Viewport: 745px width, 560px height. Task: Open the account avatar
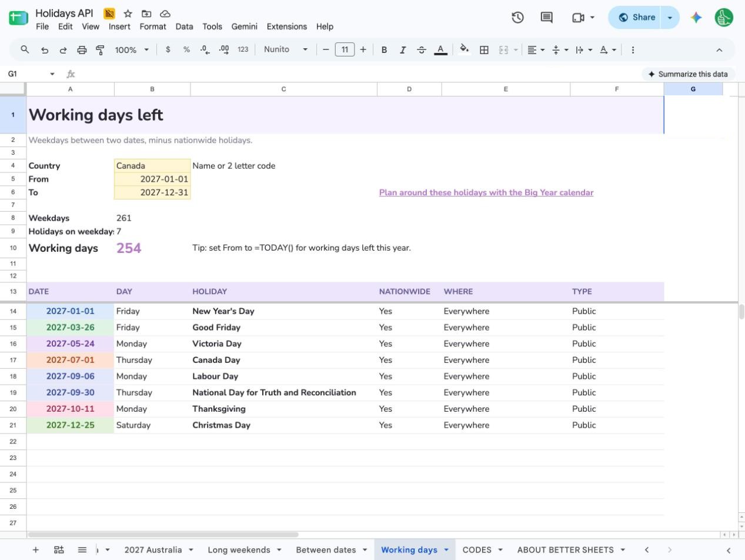click(x=724, y=18)
